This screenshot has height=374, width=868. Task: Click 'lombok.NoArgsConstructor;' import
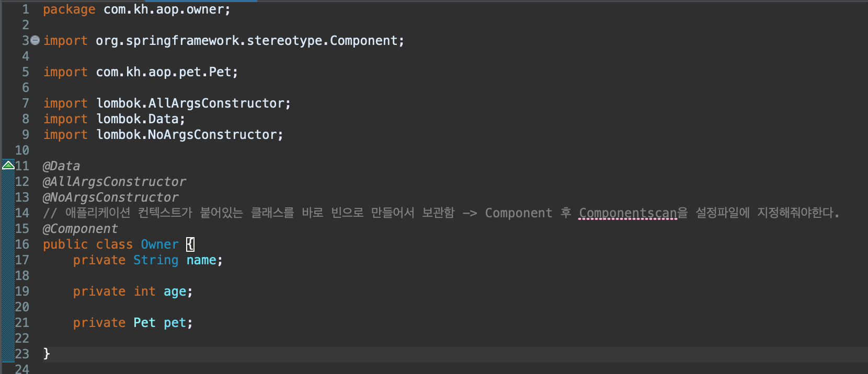tap(190, 135)
